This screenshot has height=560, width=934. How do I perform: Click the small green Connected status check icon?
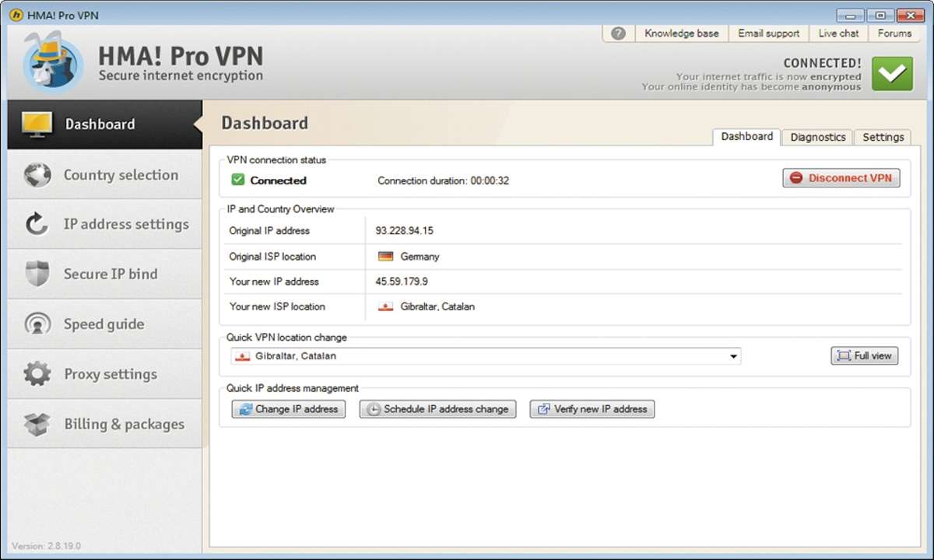coord(238,180)
